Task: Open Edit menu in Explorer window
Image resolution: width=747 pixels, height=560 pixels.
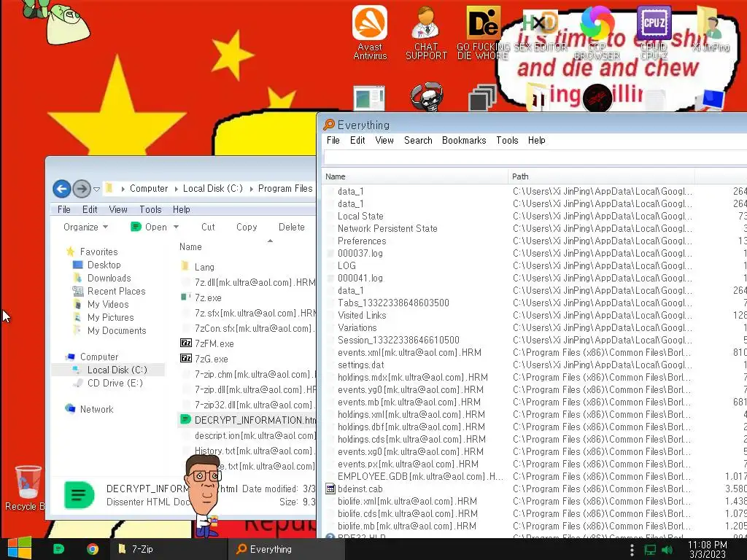Action: pos(90,209)
